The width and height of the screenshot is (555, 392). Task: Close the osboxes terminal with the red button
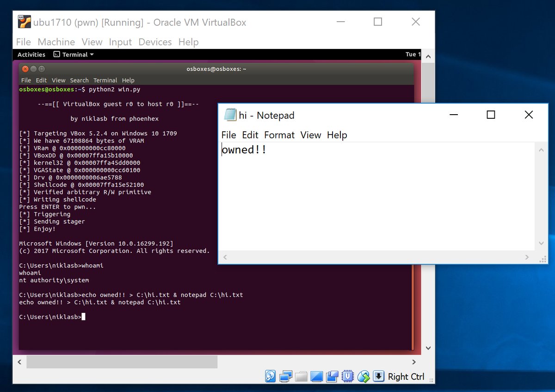(25, 69)
